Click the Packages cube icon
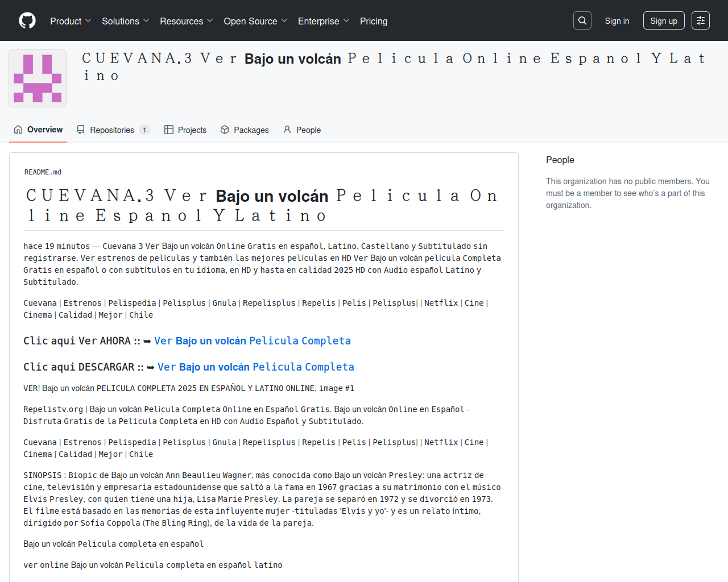This screenshot has height=582, width=728. 225,130
